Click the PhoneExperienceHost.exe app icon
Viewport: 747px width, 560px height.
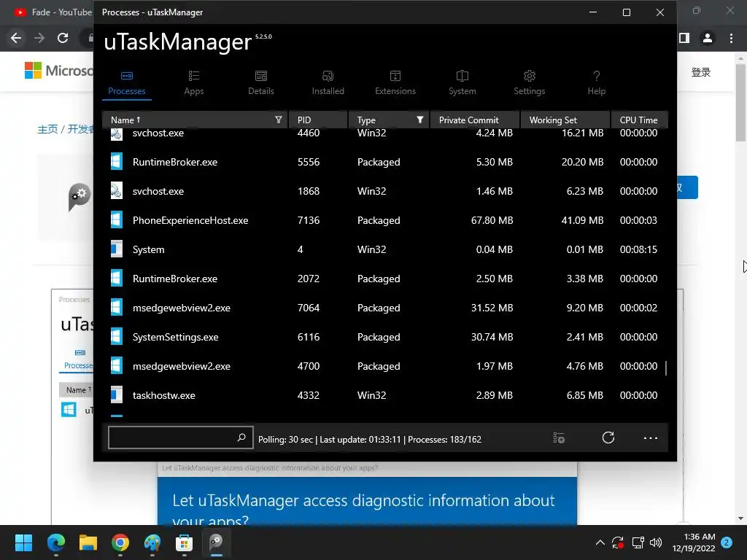click(x=117, y=220)
